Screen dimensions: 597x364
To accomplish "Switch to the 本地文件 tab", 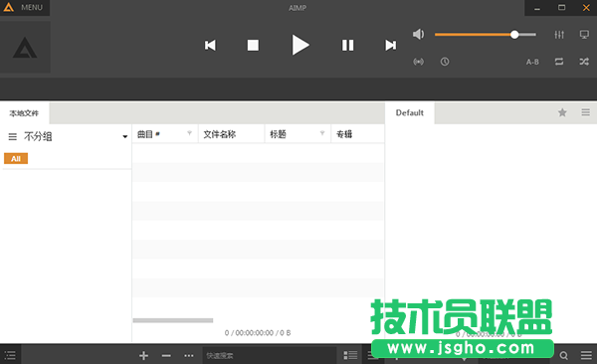I will tap(24, 113).
